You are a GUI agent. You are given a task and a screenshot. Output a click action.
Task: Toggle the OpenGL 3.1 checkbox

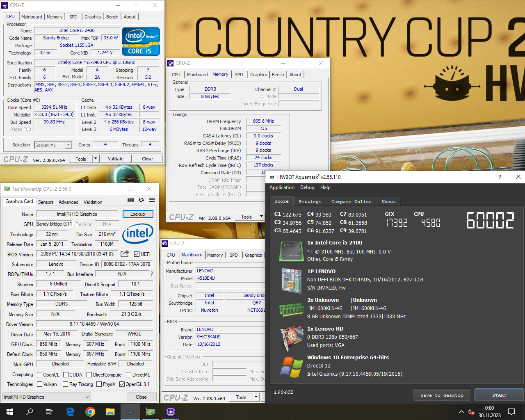tap(122, 384)
